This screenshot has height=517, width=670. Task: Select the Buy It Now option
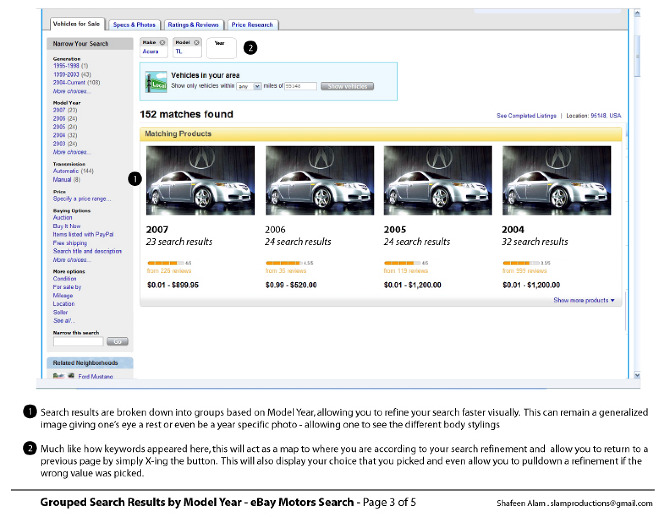67,226
